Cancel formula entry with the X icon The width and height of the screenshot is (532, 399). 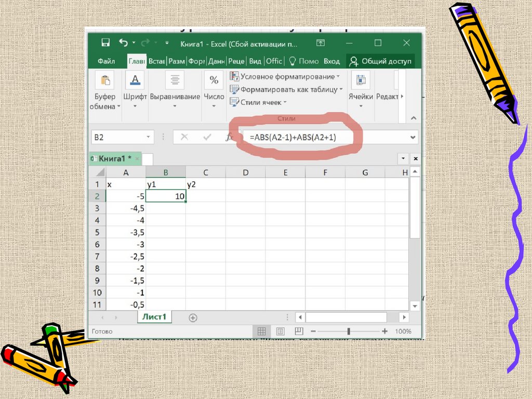click(x=184, y=137)
